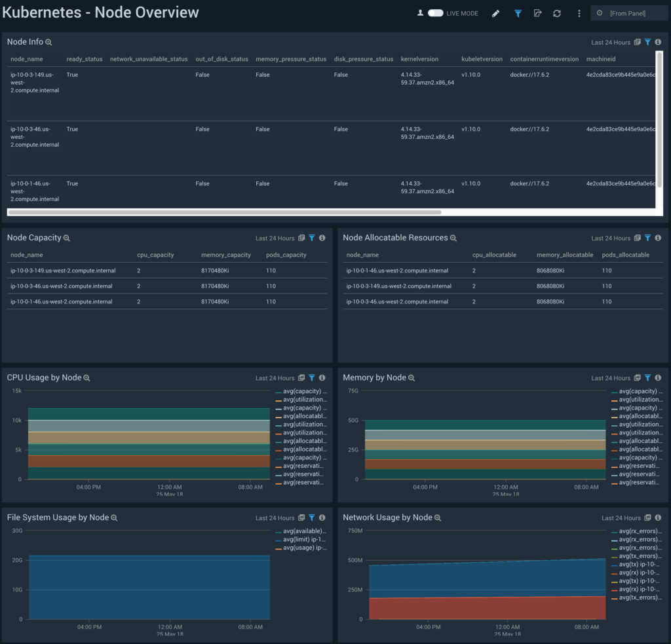The image size is (671, 644).
Task: Open the [From Panel] time range selector
Action: pyautogui.click(x=628, y=13)
